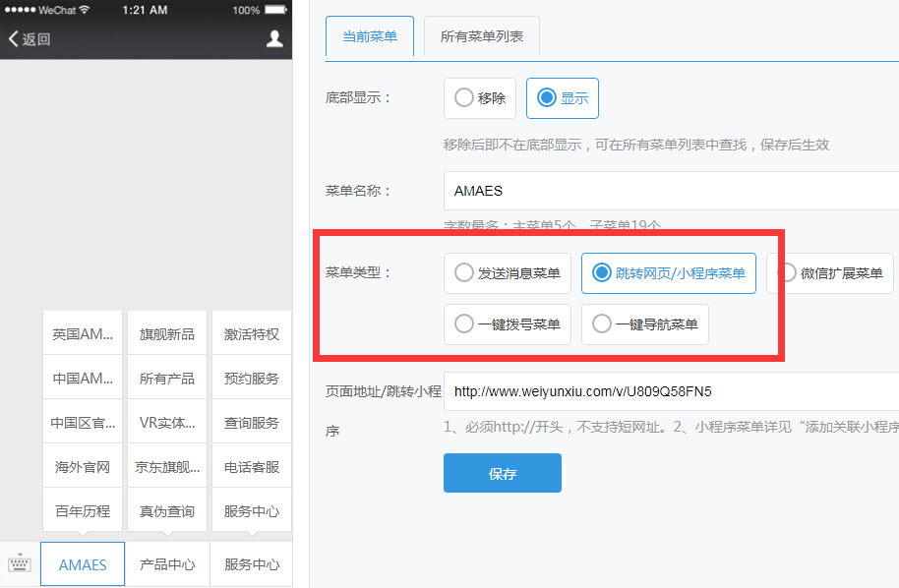Open the 当前菜单 tab
899x588 pixels.
370,37
